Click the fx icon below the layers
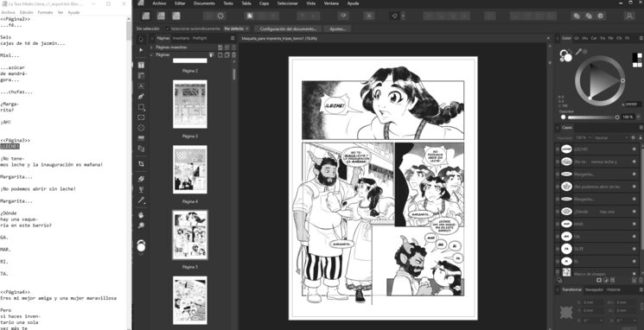The image size is (644, 330). tap(612, 281)
